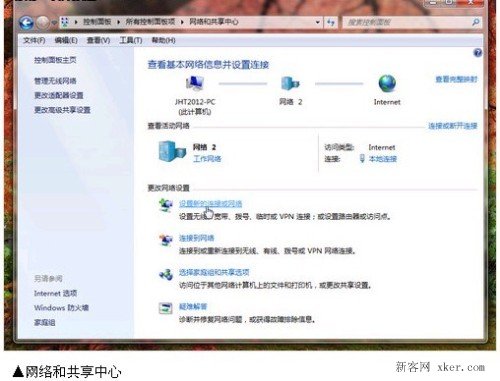The image size is (500, 381).
Task: Click the JHT2012-PC computer name text
Action: pyautogui.click(x=195, y=102)
